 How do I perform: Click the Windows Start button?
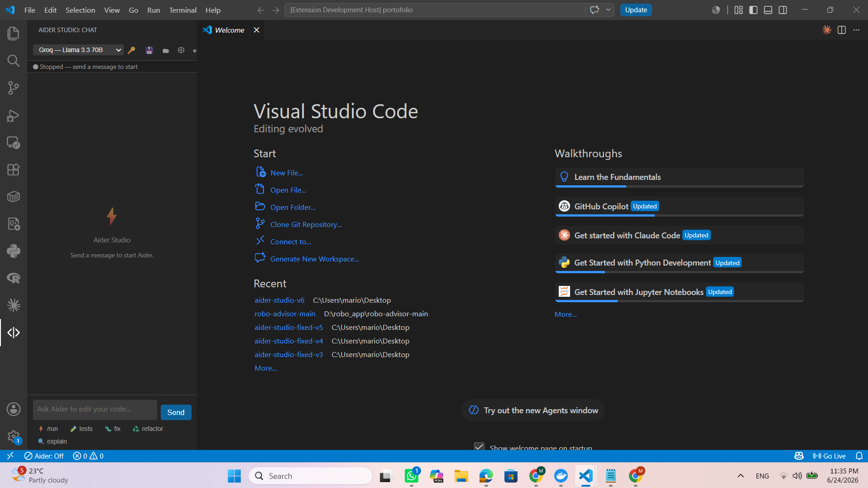pos(234,476)
